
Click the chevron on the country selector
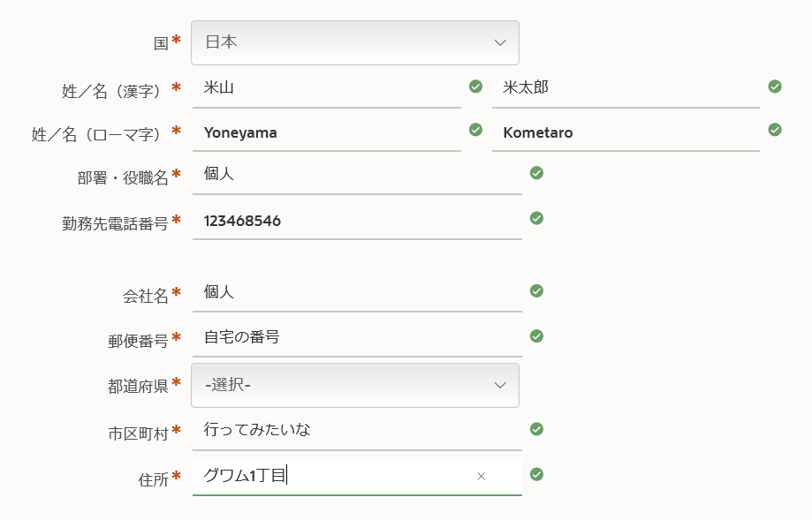coord(499,41)
